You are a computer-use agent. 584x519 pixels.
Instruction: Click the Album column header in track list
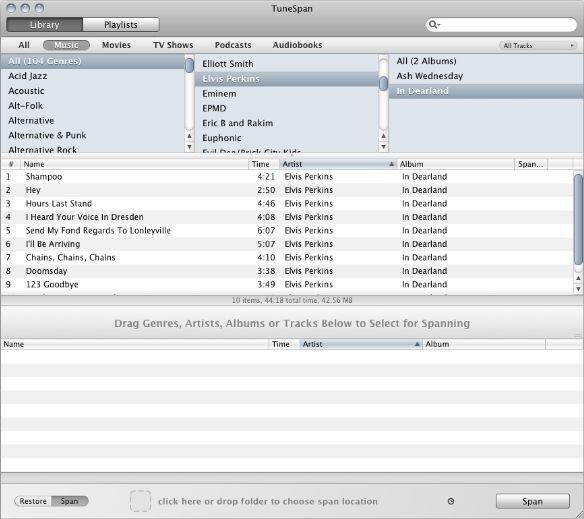tap(456, 164)
